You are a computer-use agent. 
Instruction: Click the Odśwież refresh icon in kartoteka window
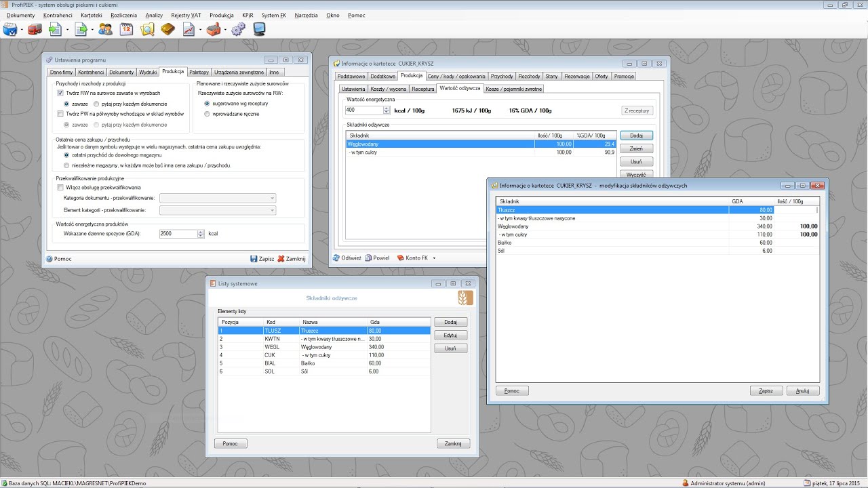click(336, 258)
